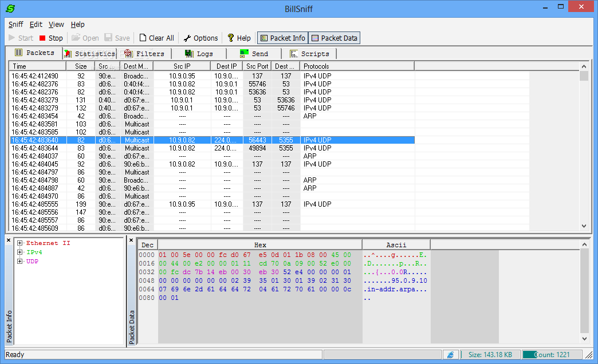This screenshot has width=598, height=364.
Task: Close the Packet Info panel with X
Action: [9, 240]
